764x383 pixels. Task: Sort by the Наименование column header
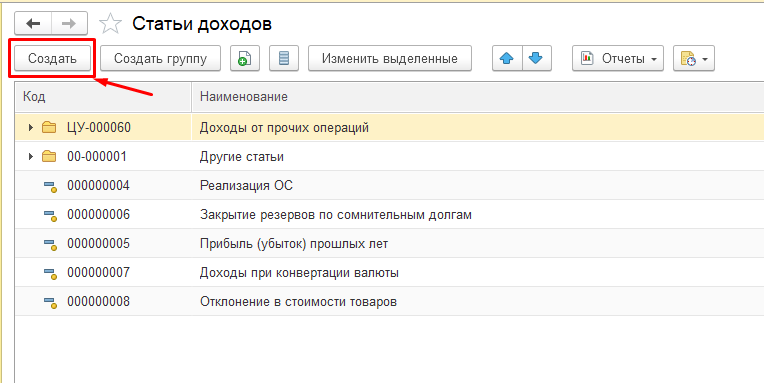tap(478, 97)
